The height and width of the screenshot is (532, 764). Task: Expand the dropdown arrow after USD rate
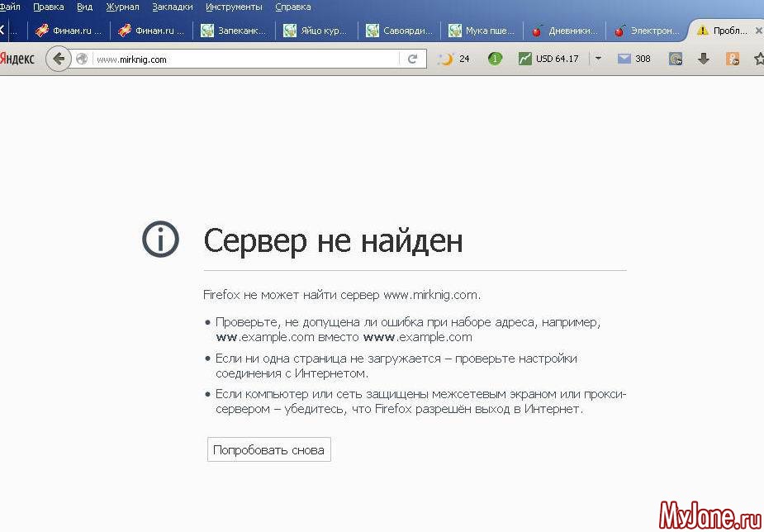[x=598, y=59]
